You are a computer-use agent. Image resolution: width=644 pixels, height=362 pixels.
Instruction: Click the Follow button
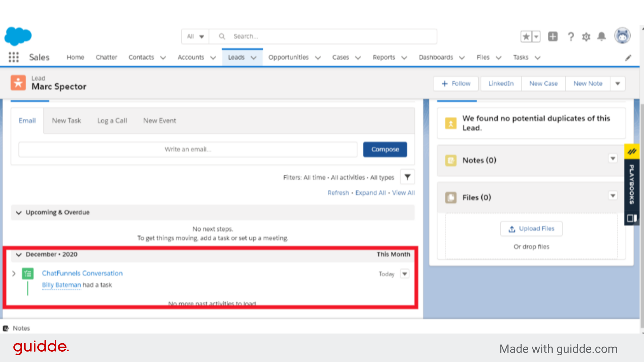[x=456, y=83]
